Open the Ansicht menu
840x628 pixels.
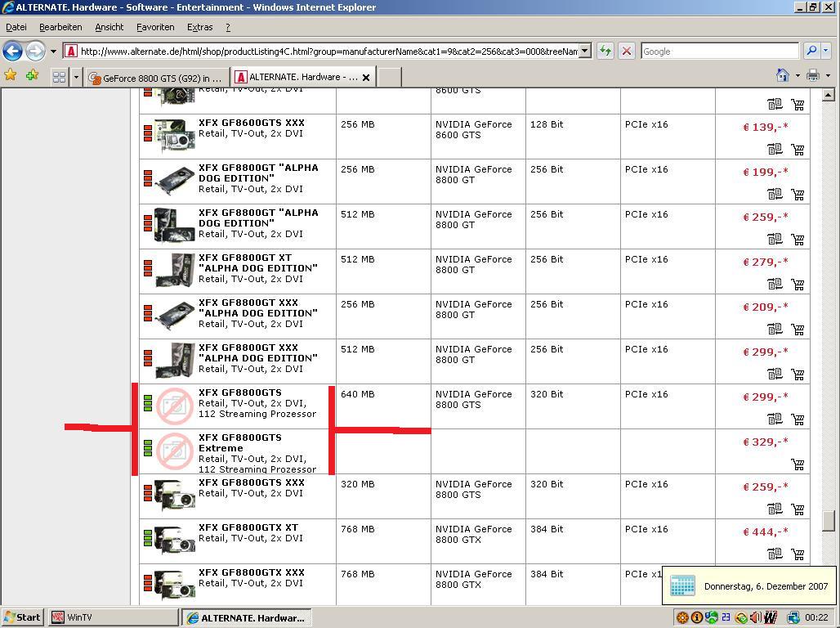109,27
